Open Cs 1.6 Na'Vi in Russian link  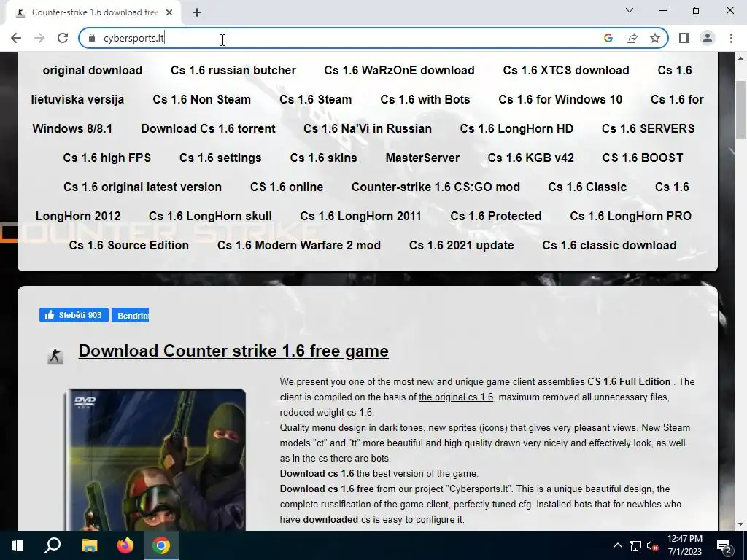(368, 128)
